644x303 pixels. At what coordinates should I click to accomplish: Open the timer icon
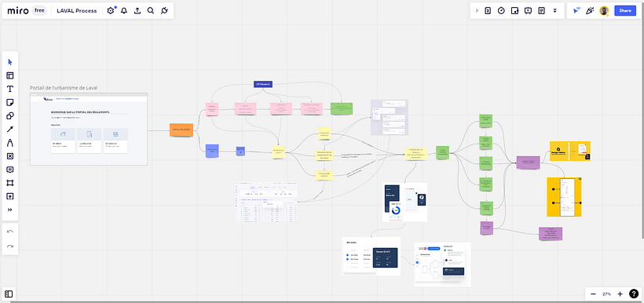pos(501,11)
